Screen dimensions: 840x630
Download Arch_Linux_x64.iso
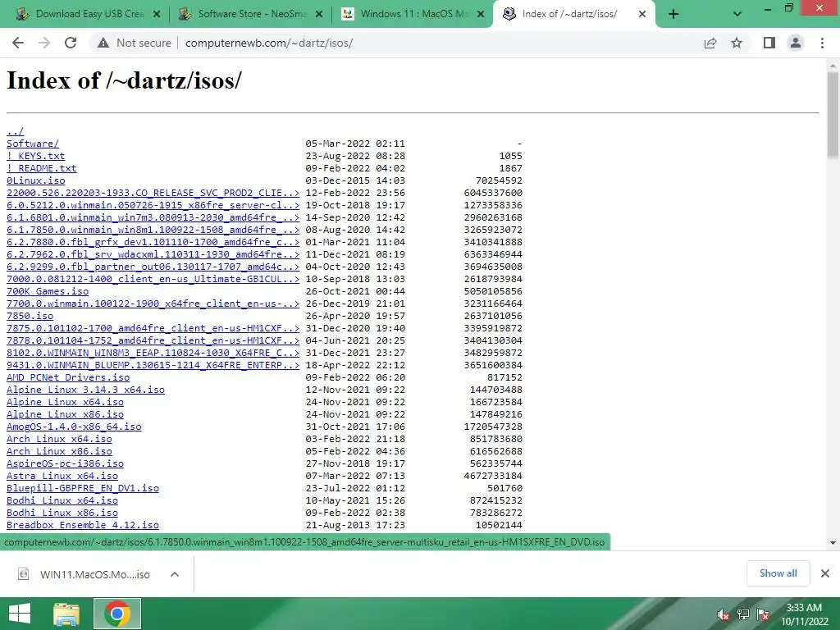pos(59,440)
